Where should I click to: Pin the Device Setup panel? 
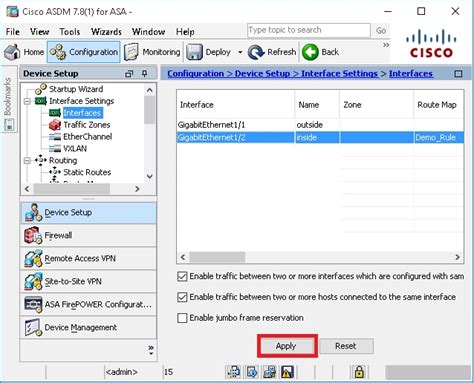point(145,73)
